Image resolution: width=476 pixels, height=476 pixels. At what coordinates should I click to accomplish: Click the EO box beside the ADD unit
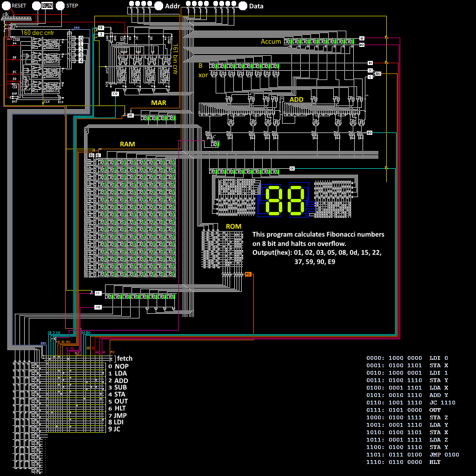pyautogui.click(x=370, y=132)
